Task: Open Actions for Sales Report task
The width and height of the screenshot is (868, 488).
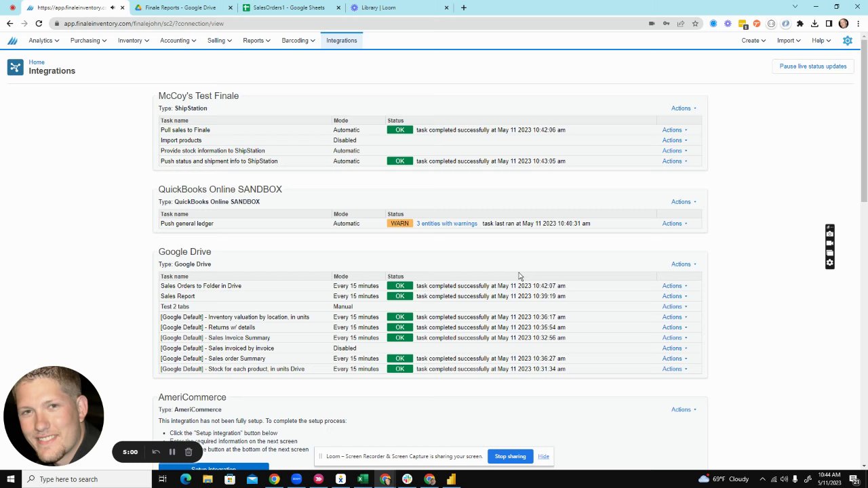Action: (675, 296)
